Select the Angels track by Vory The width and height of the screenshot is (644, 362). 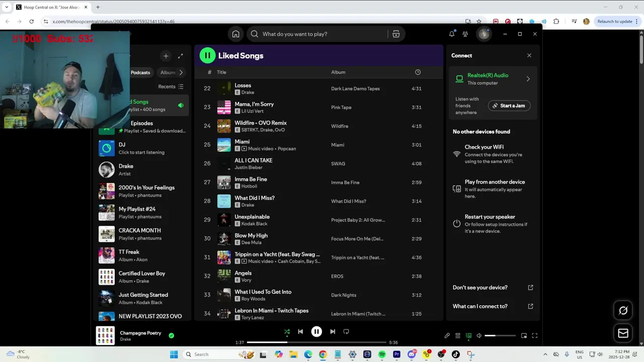tap(318, 276)
